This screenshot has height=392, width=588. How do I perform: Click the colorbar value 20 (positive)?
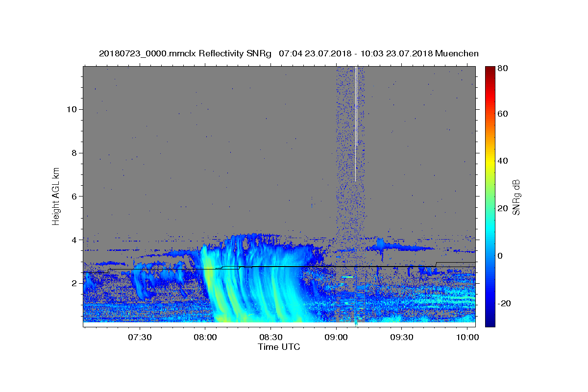(502, 208)
